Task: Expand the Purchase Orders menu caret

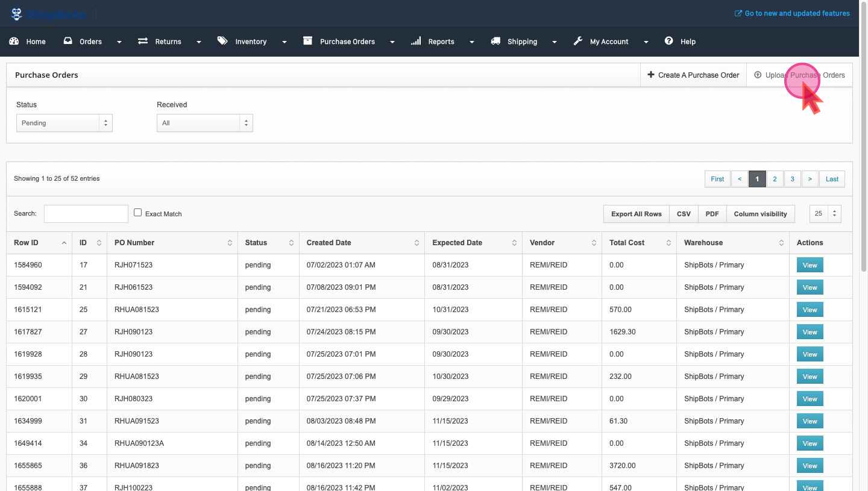Action: (392, 42)
